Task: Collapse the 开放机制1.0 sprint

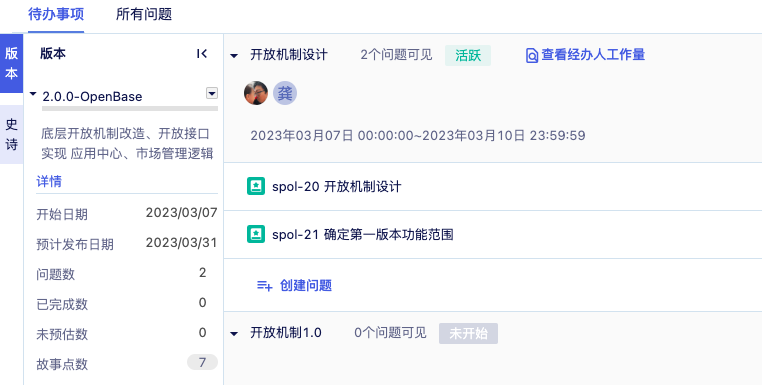Action: [x=234, y=334]
